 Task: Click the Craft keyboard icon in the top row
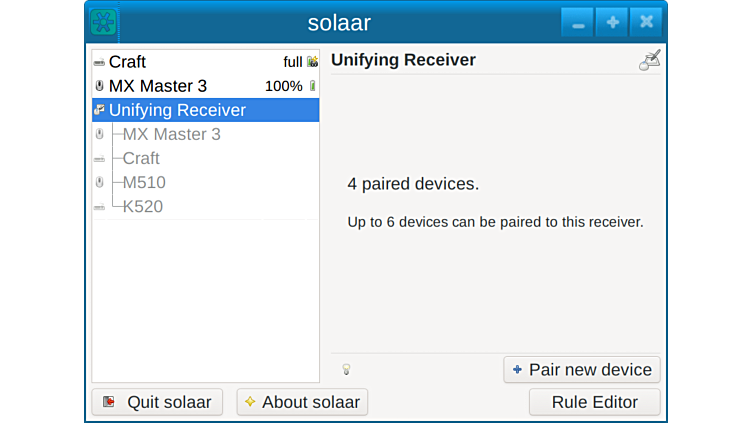click(x=99, y=62)
